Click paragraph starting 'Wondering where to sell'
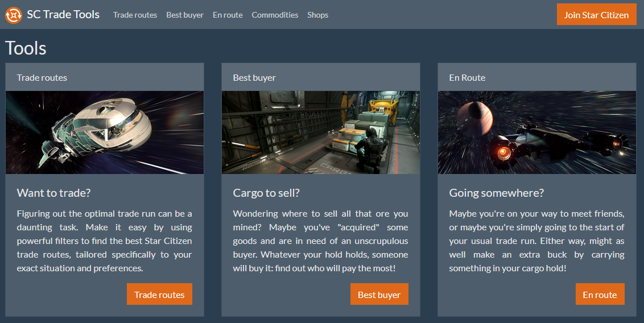644x323 pixels. (x=320, y=241)
